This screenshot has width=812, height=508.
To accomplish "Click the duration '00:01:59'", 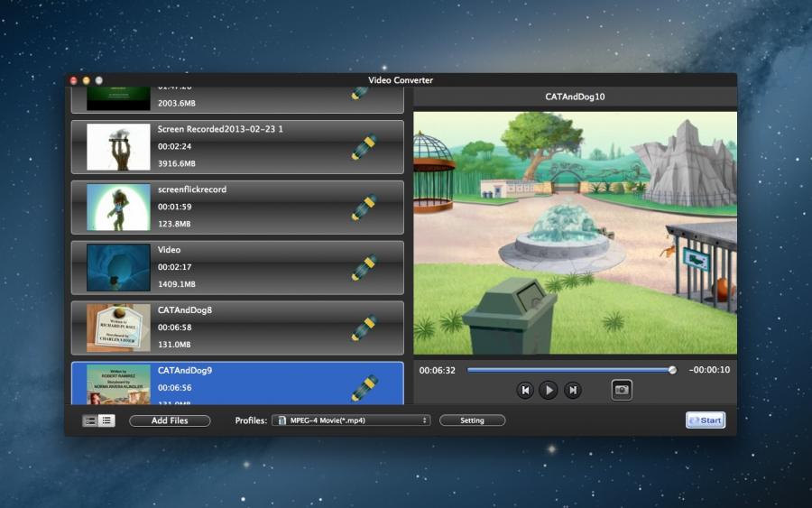I will point(174,207).
